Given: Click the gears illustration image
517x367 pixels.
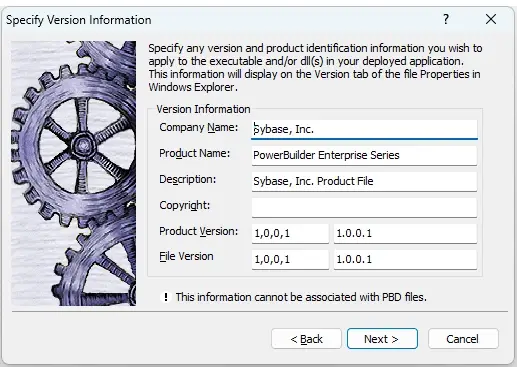Looking at the screenshot, I should pos(73,173).
